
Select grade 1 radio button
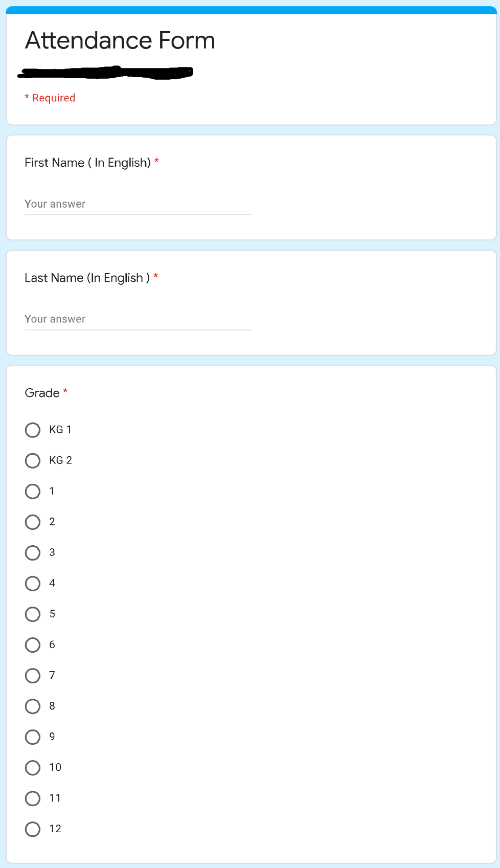[x=33, y=491]
